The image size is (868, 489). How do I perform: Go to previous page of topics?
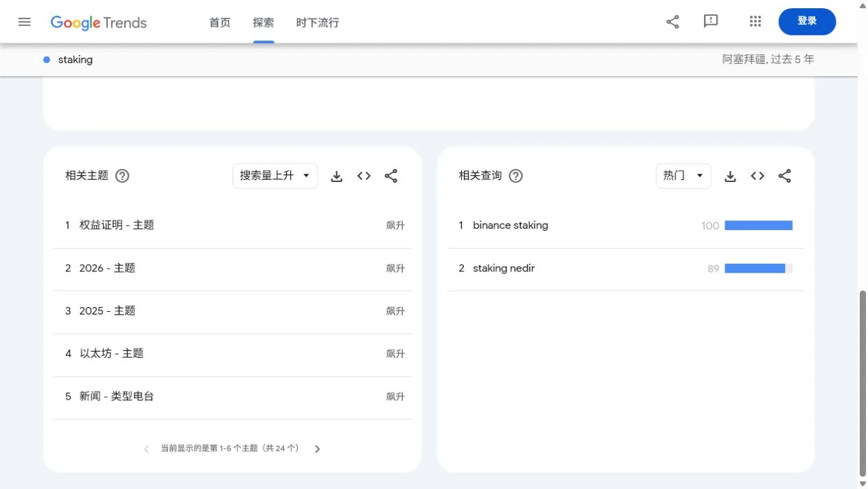(x=146, y=449)
